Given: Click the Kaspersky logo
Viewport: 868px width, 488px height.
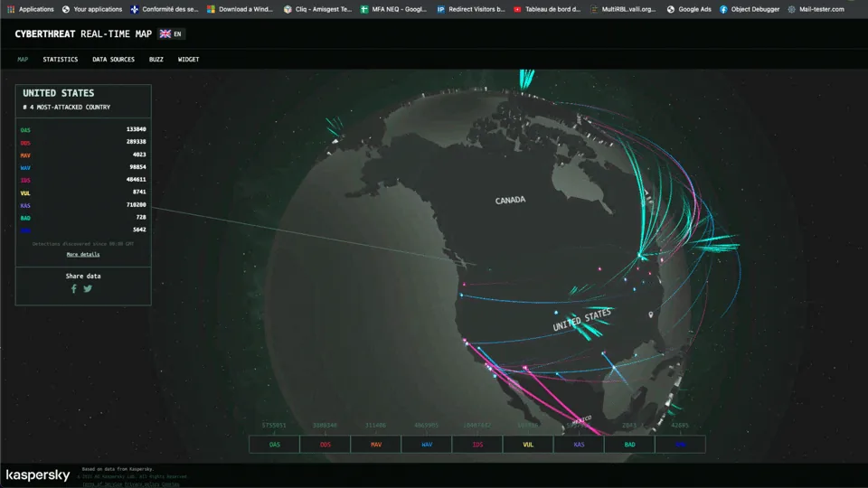Looking at the screenshot, I should coord(38,475).
